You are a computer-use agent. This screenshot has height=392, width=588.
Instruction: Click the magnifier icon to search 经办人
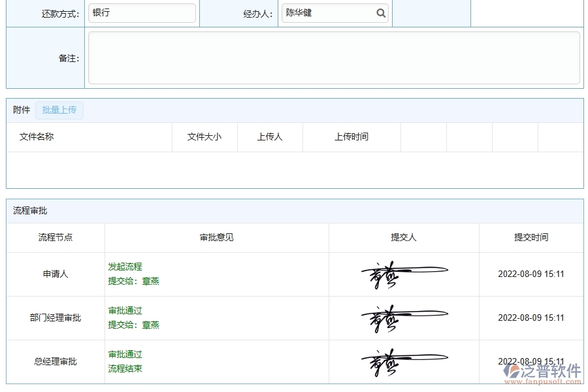tap(381, 12)
